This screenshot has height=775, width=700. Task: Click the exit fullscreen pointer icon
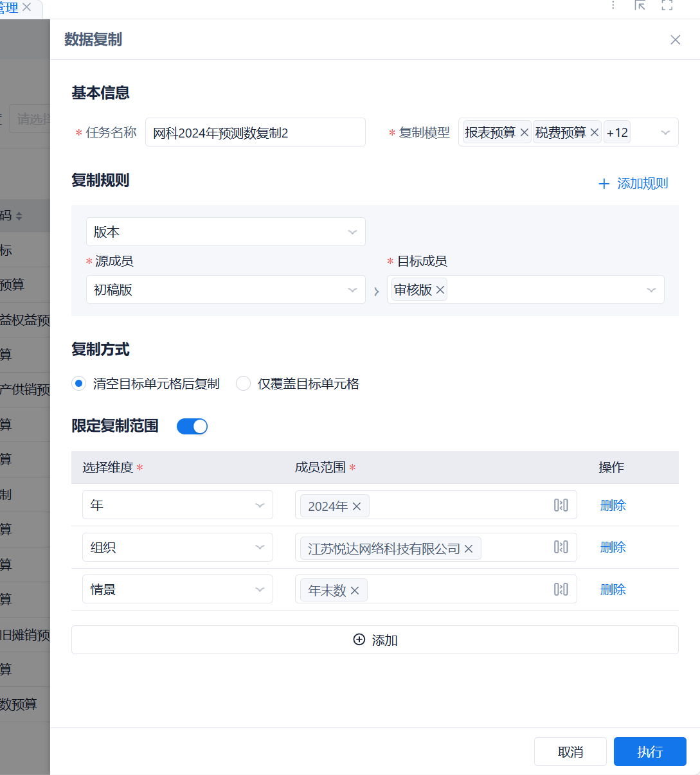(x=640, y=5)
